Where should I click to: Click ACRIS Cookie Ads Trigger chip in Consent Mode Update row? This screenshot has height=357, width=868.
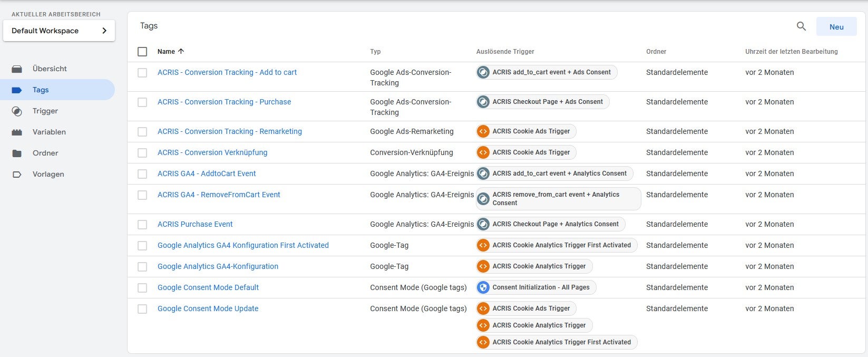526,308
